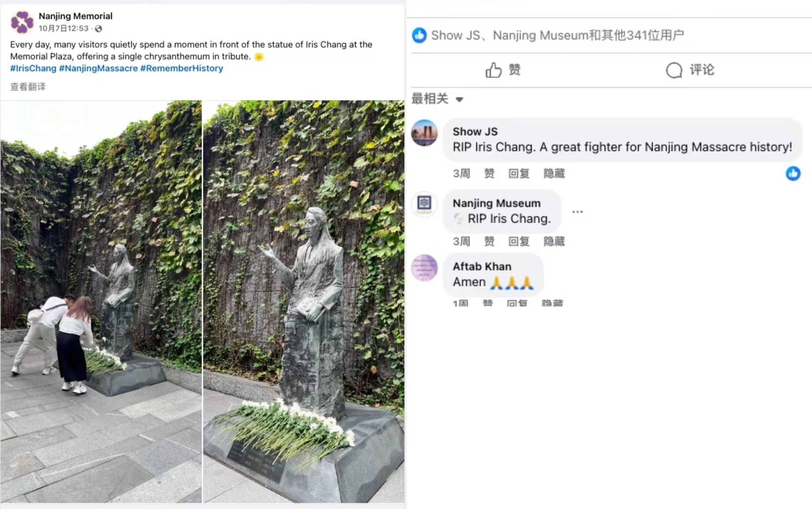Hide Show JS's comment using 隐藏
The image size is (812, 511).
554,174
